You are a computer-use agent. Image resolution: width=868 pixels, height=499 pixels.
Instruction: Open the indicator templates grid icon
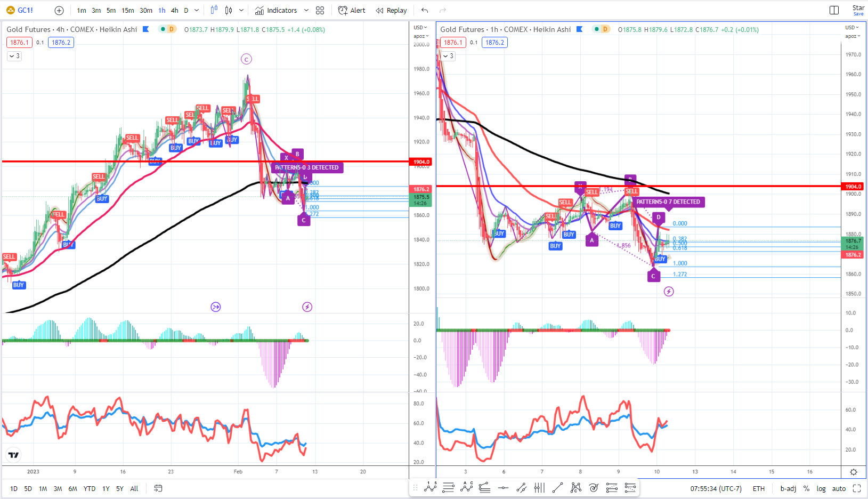pos(320,10)
